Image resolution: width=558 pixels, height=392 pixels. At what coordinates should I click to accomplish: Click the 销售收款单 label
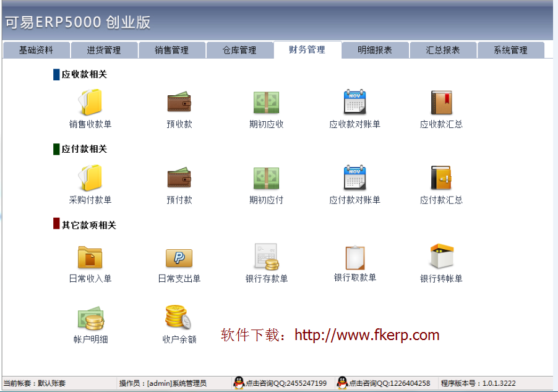tap(90, 124)
